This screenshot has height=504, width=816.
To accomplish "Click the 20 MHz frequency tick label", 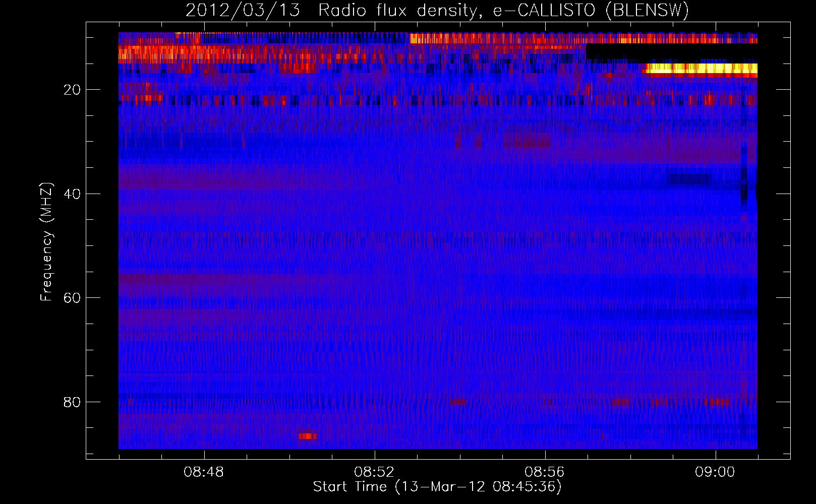I will click(73, 90).
